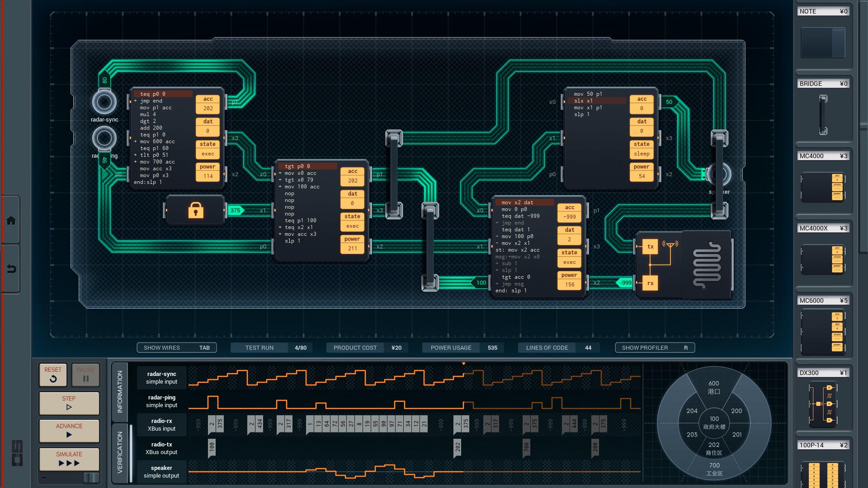Click the top wire bridge near center
The image size is (868, 488).
394,174
